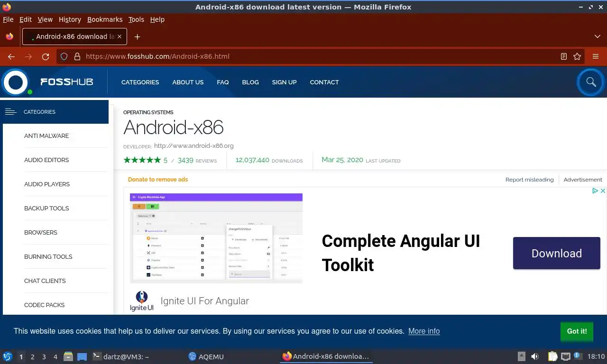Viewport: 607px width, 364px height.
Task: Click the Ignite UI logo in the ad
Action: click(x=142, y=301)
